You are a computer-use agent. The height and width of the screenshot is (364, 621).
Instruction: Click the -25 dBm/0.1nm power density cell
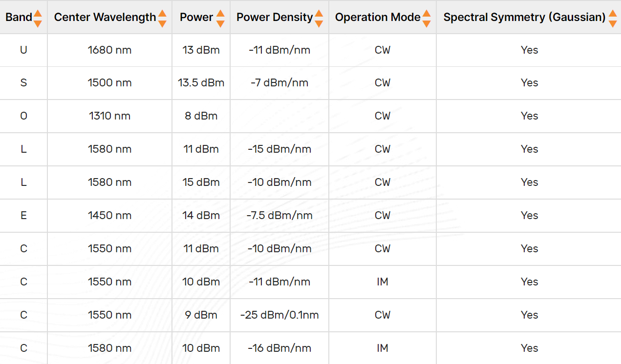[279, 315]
